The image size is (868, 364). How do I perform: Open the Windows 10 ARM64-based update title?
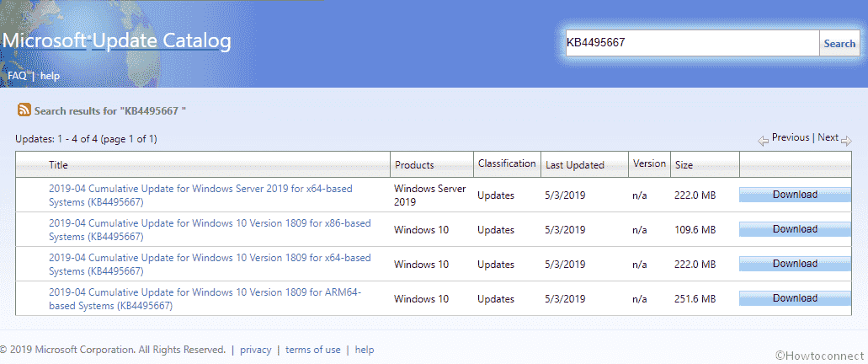tap(205, 298)
